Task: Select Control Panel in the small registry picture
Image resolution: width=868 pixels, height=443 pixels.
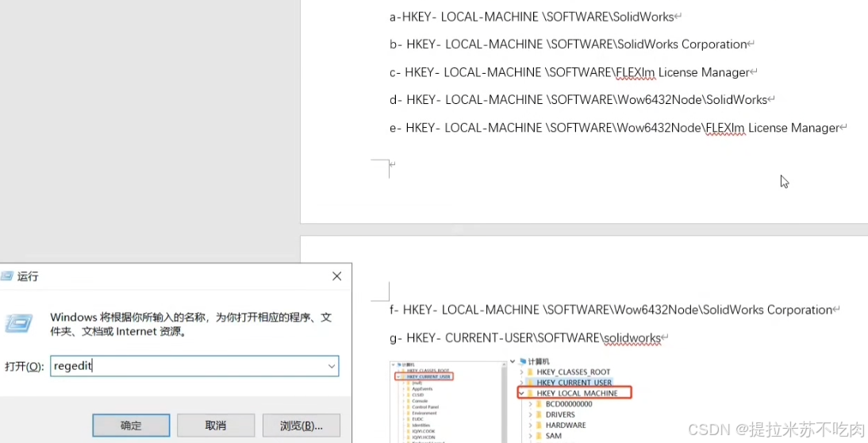Action: click(x=425, y=407)
